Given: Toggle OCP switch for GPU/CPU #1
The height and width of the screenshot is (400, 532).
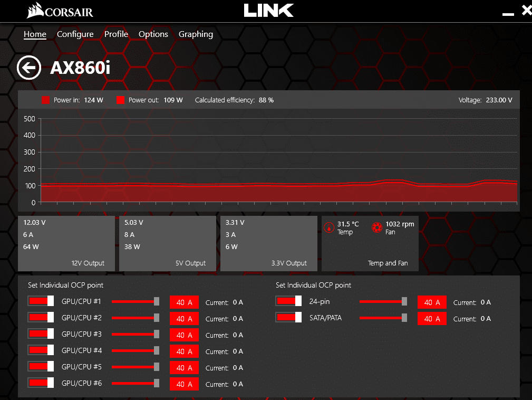Looking at the screenshot, I should 41,301.
